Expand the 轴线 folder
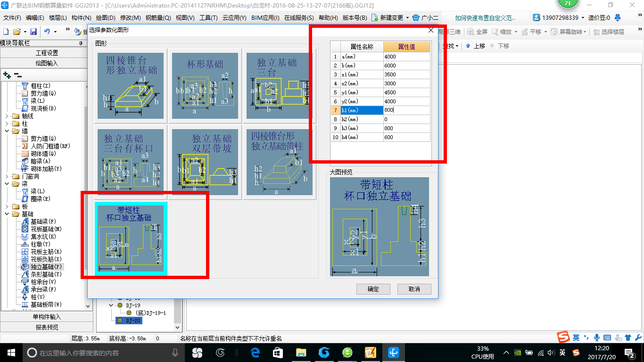 [x=6, y=116]
